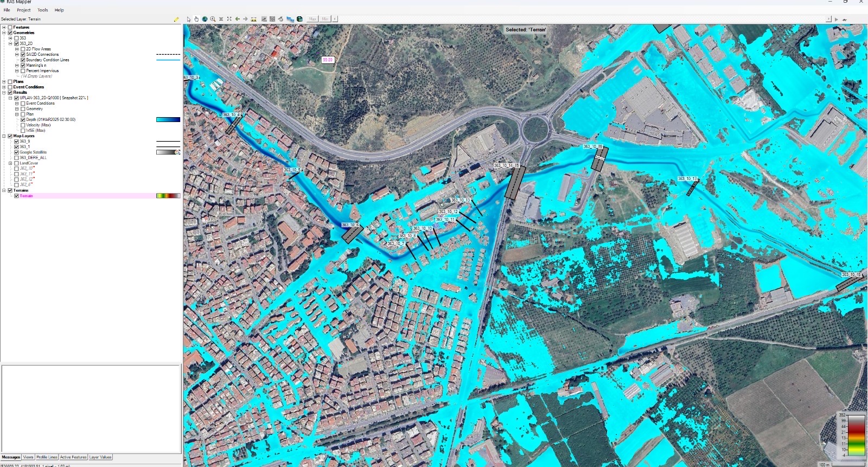This screenshot has height=467, width=868.
Task: Enable the 2D Flow Areas checkbox
Action: point(23,49)
